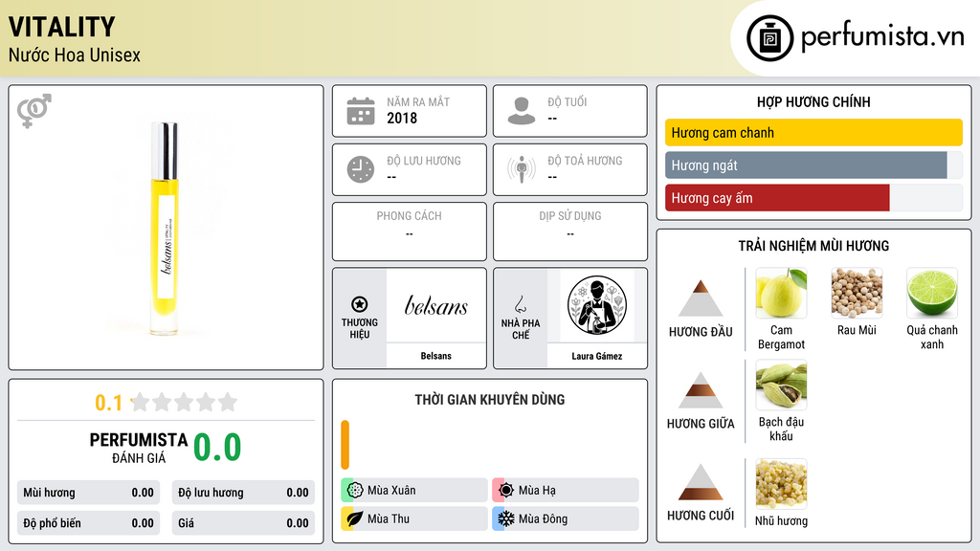This screenshot has height=551, width=980.
Task: Click the star badge icon above Thương hiệu
Action: (360, 304)
